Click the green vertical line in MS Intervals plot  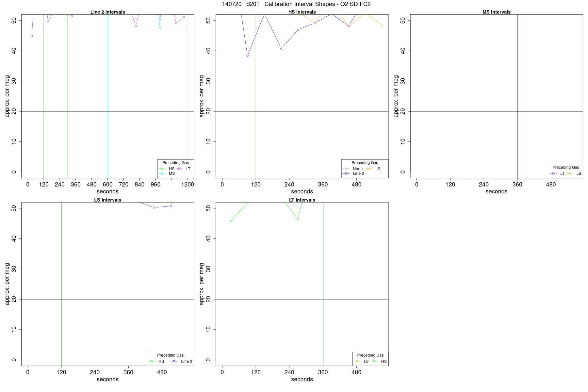[x=517, y=96]
